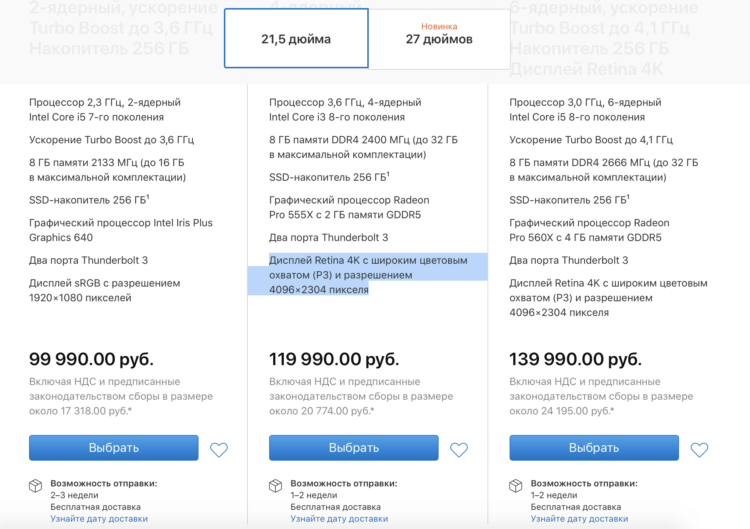Choose the 4-core i3 model with Выбрать

pos(354,448)
